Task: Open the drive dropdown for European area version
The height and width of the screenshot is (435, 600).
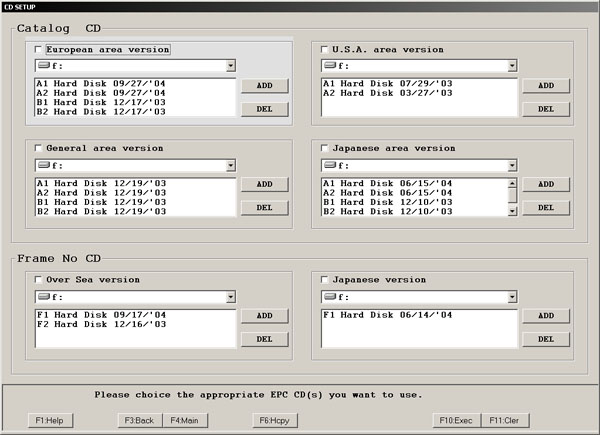Action: click(230, 66)
